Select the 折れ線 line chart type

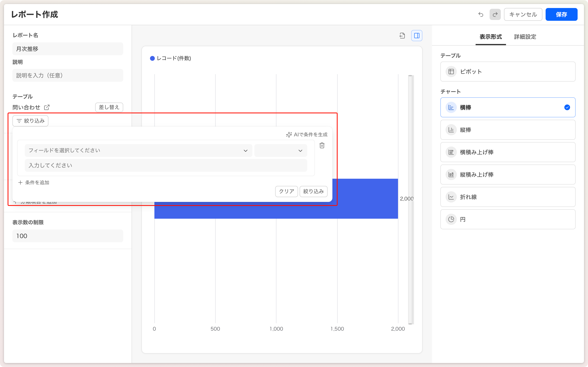point(508,197)
